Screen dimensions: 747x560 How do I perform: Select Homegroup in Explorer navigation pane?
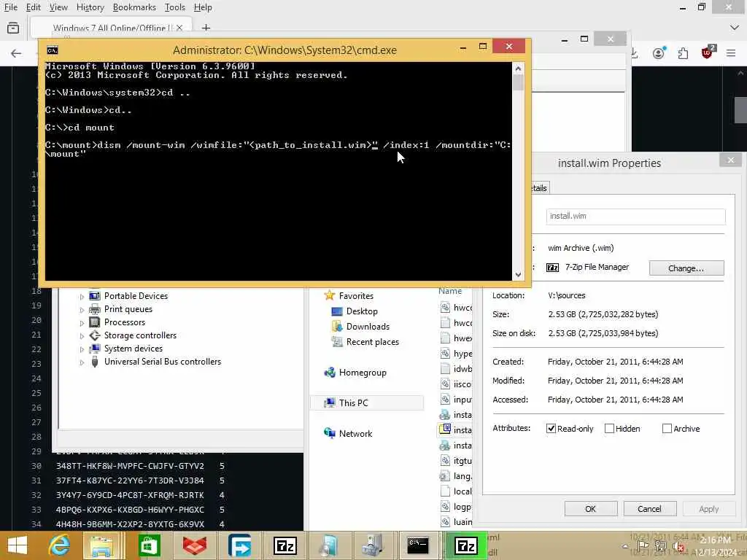tap(363, 373)
